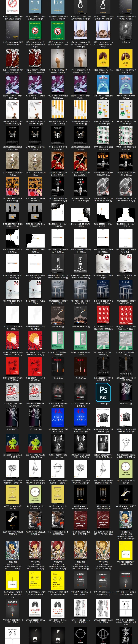Click file name 花田半亩 No Smoking-原图.jpg
The height and width of the screenshot is (644, 138).
[x=81, y=174]
